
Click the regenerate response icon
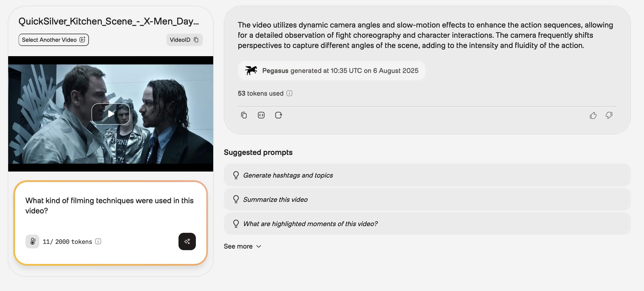coord(278,115)
